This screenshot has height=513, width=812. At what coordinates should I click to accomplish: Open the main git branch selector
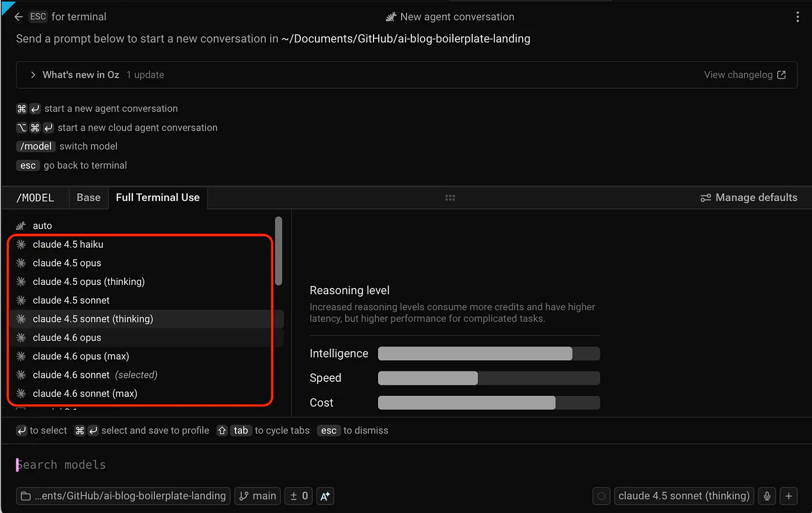pos(258,496)
